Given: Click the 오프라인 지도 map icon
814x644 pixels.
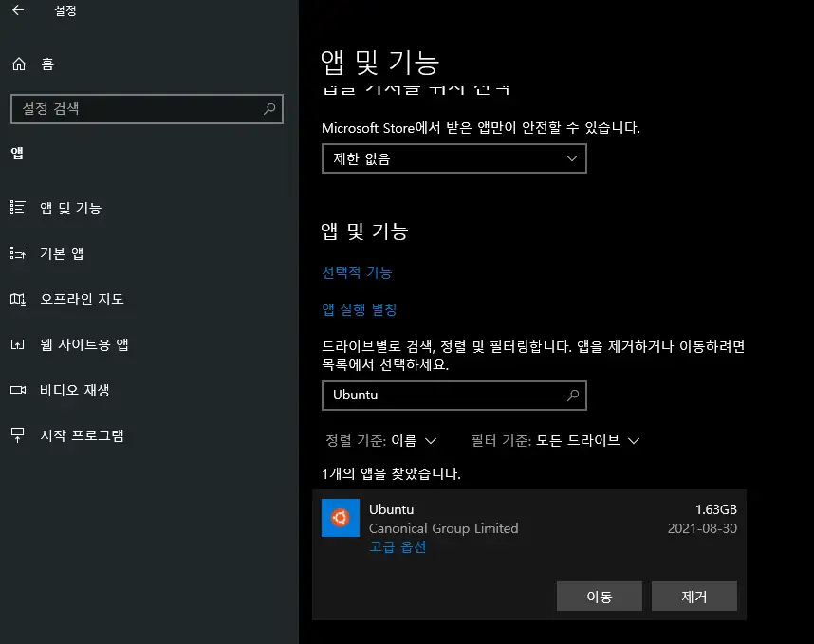Looking at the screenshot, I should pos(18,299).
